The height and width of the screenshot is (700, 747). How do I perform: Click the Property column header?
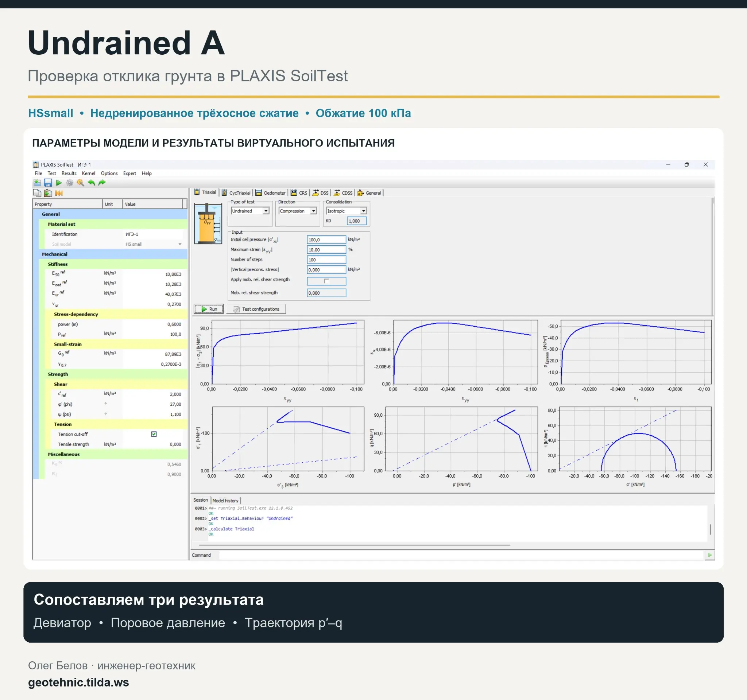pyautogui.click(x=67, y=204)
